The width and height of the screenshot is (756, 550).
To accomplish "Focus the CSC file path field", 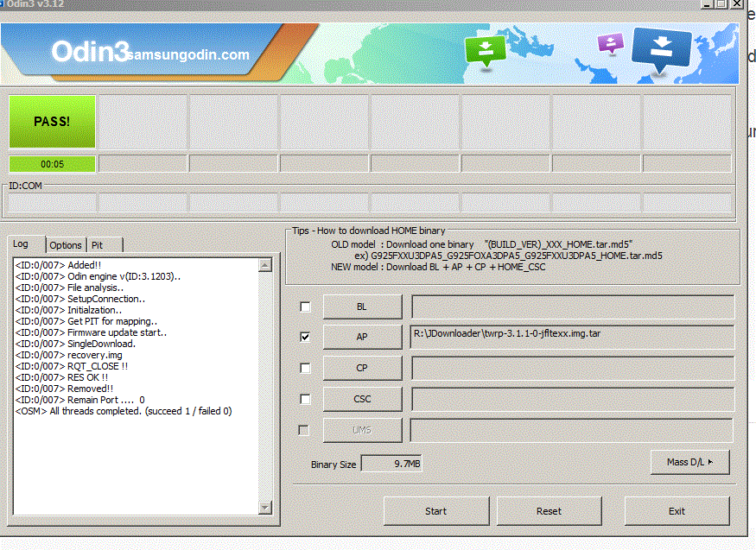I will click(x=573, y=399).
